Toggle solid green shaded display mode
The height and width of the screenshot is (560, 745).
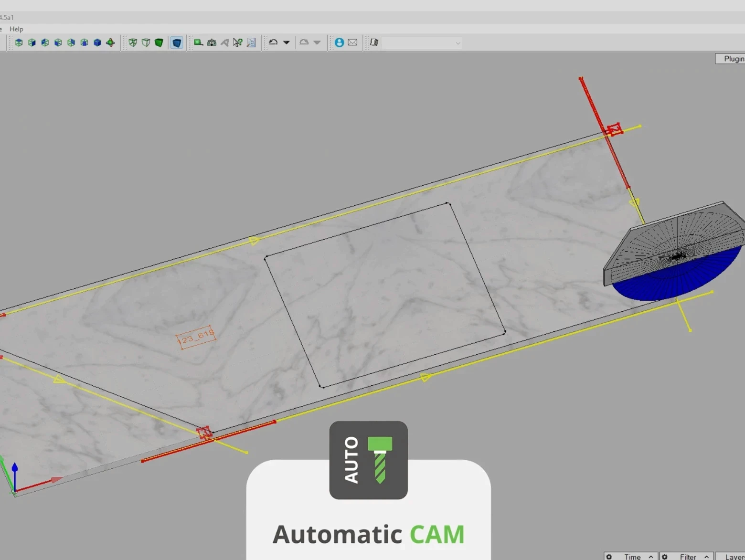tap(159, 42)
